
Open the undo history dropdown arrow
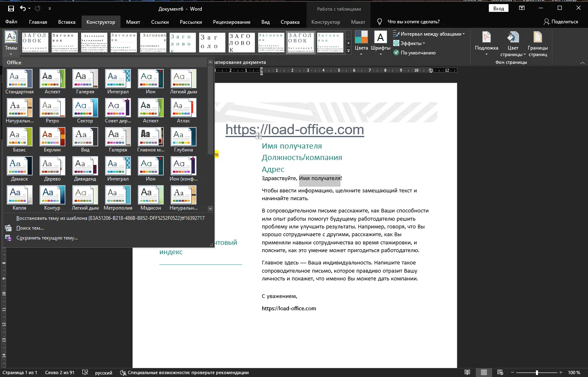[x=30, y=9]
